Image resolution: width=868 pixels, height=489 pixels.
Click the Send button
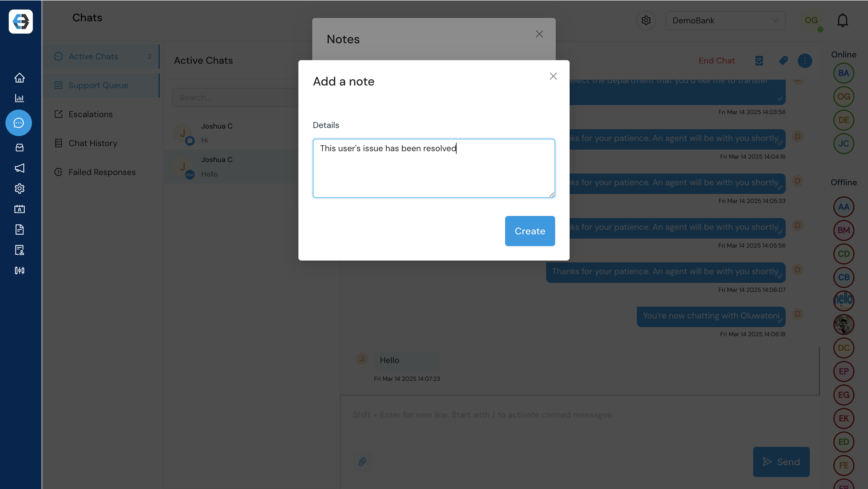click(781, 462)
